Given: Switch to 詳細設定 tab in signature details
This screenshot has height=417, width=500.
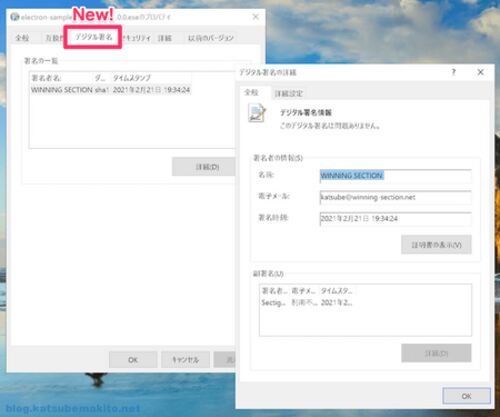Looking at the screenshot, I should click(x=289, y=93).
